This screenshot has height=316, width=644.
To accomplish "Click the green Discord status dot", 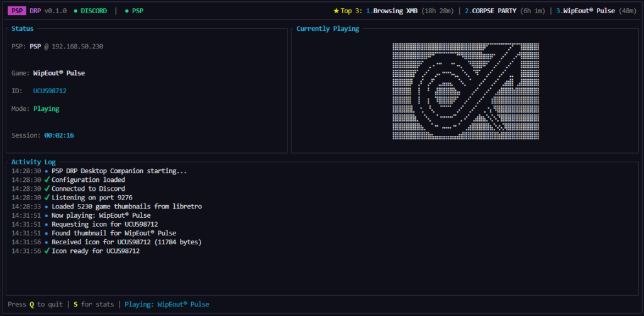I will pyautogui.click(x=75, y=11).
